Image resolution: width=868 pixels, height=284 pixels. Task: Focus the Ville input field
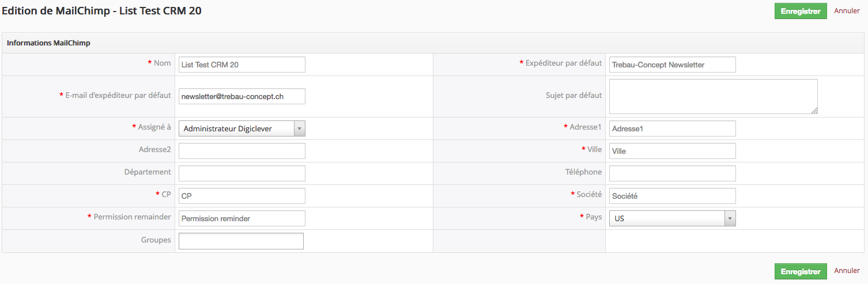point(672,151)
